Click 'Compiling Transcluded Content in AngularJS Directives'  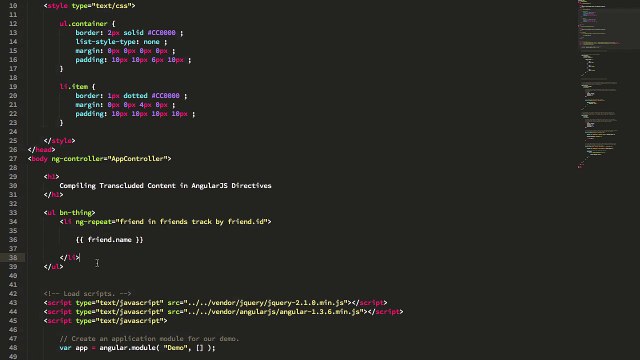(165, 186)
